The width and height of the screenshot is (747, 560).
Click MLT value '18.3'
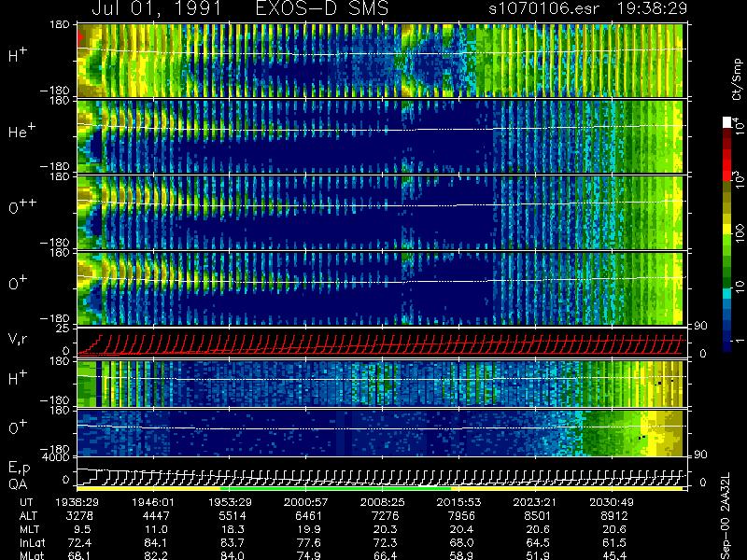[233, 529]
